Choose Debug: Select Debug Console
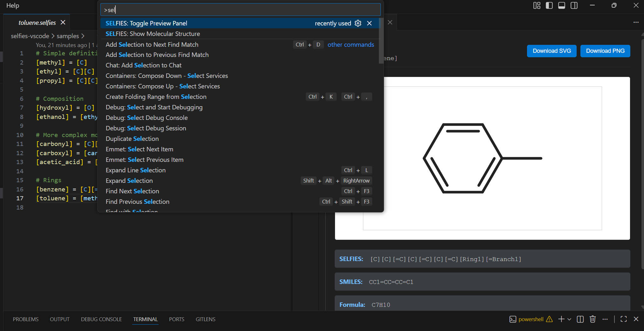Image resolution: width=644 pixels, height=331 pixels. tap(240, 118)
